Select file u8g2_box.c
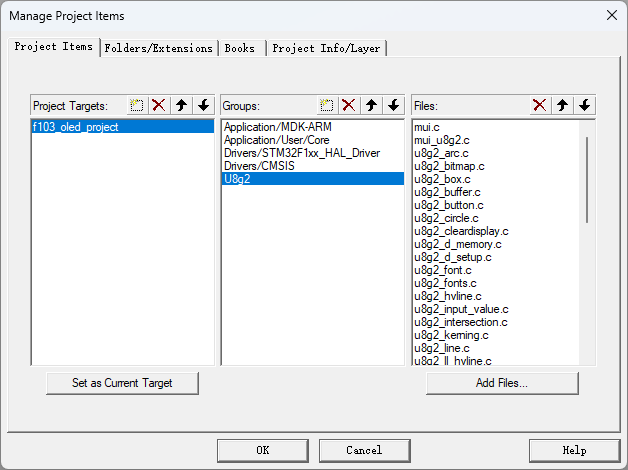Screen dimensions: 628x470 496,179
